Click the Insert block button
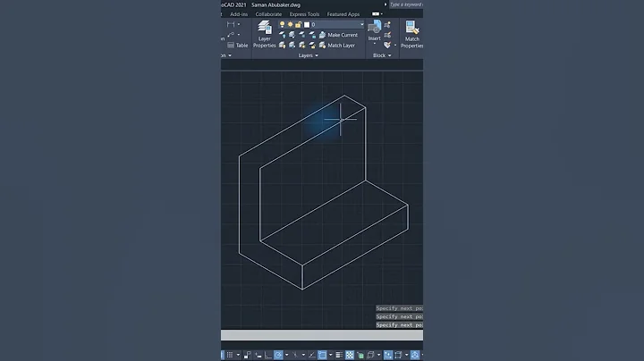This screenshot has width=644, height=361. tap(374, 31)
